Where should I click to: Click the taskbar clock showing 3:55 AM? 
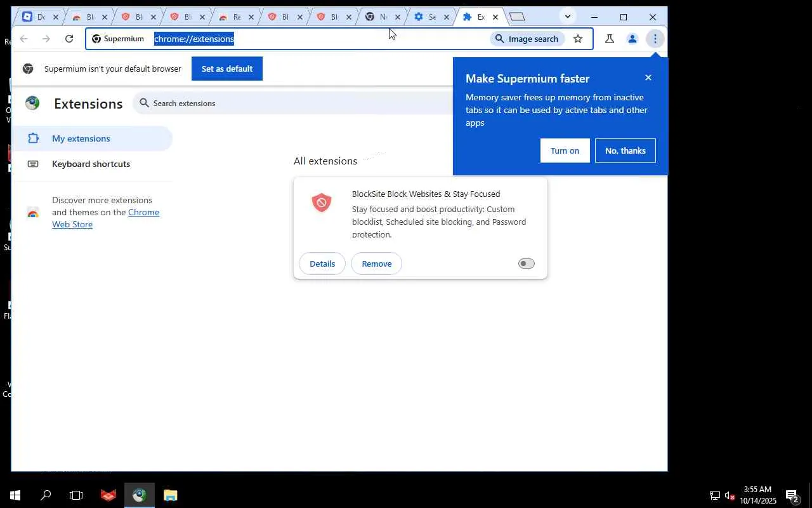click(759, 495)
